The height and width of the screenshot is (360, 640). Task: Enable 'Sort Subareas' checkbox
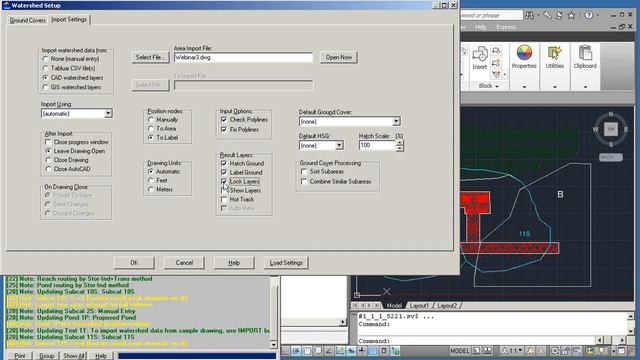[304, 171]
